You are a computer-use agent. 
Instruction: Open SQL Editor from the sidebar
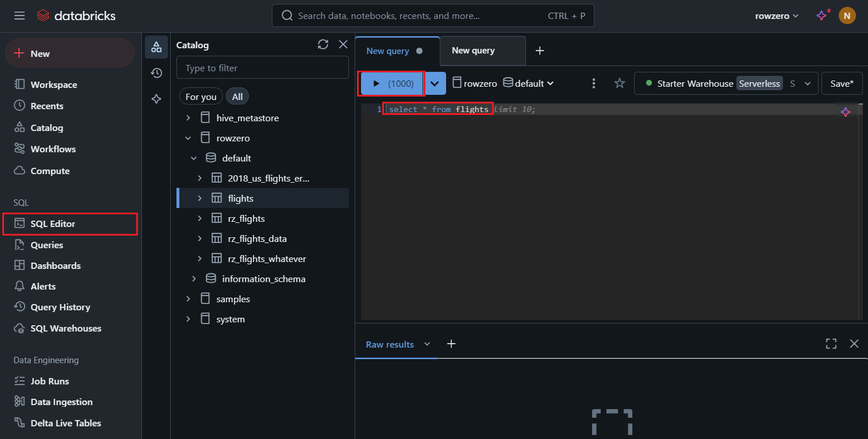(51, 224)
